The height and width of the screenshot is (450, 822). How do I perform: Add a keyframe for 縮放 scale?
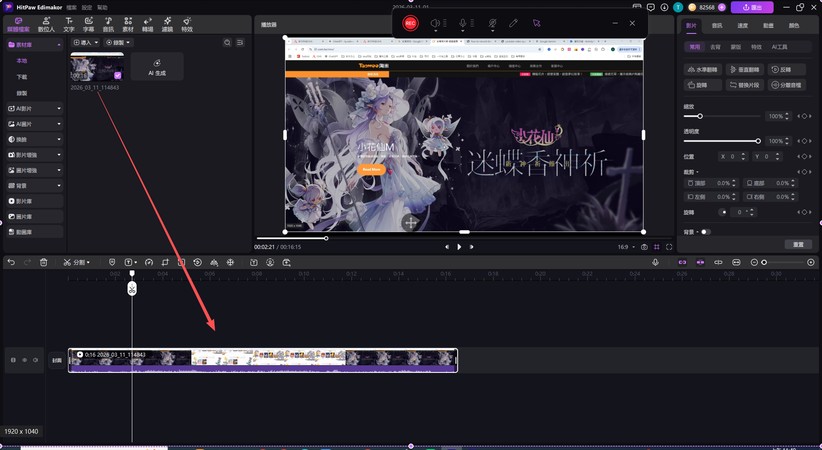(x=804, y=116)
